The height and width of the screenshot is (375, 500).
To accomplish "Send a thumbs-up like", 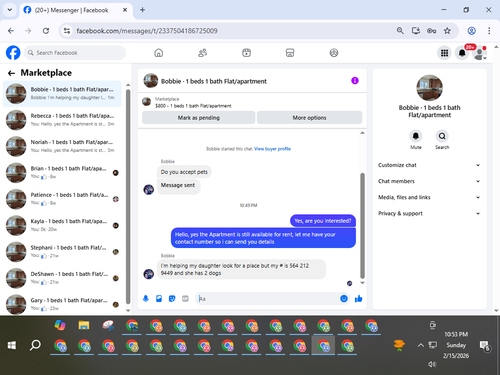I will click(359, 299).
